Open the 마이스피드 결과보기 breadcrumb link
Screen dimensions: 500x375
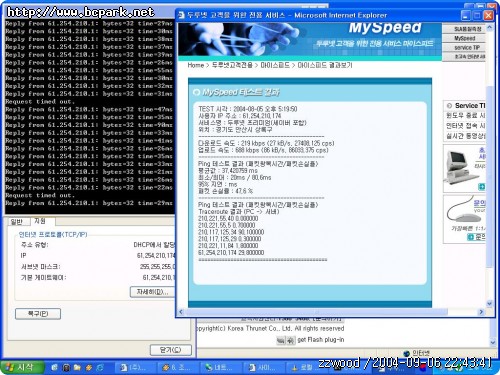[325, 65]
